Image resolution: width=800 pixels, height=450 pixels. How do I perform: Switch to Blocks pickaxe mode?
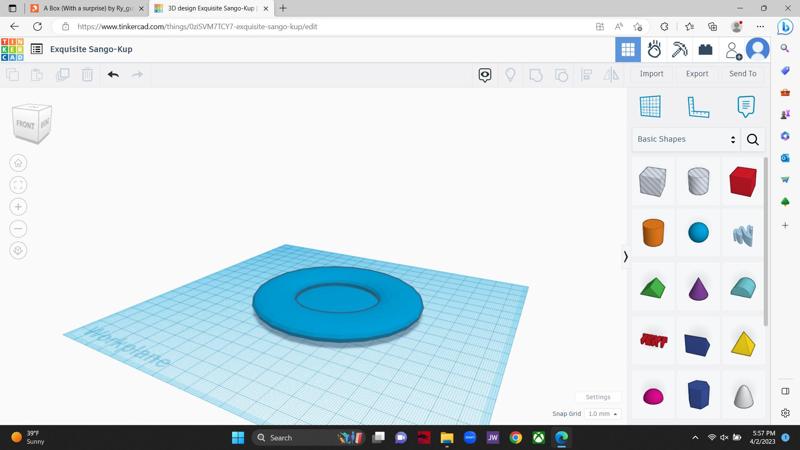click(679, 49)
